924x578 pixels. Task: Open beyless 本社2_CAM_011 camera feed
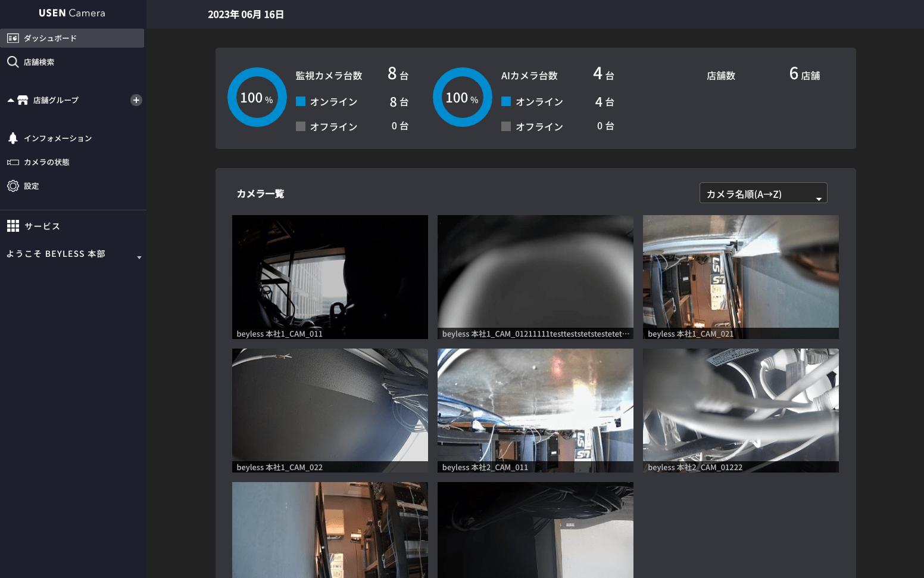click(x=535, y=410)
